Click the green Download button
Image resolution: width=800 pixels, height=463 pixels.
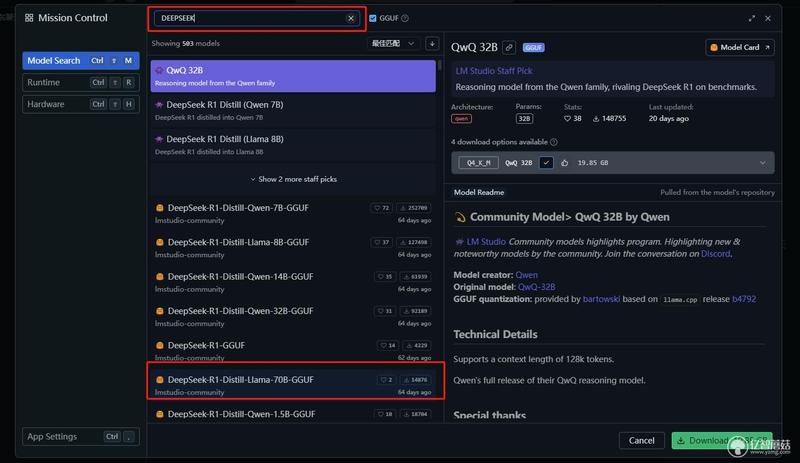tap(721, 441)
